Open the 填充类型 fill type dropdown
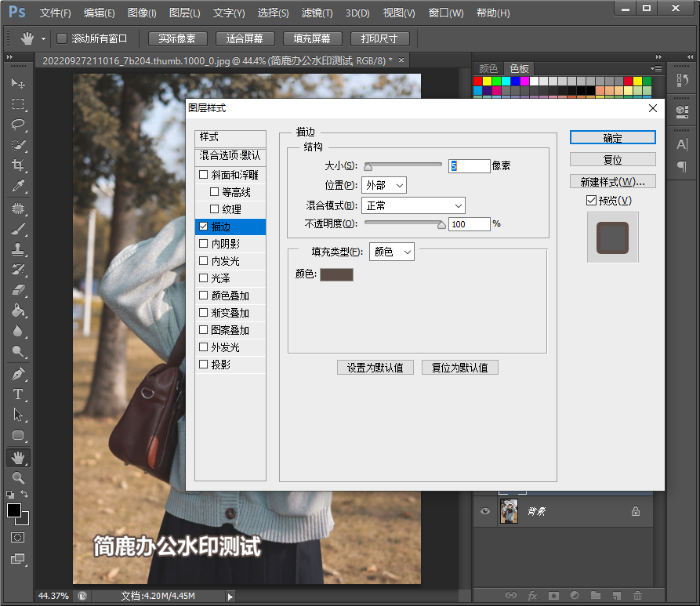This screenshot has width=700, height=606. point(391,252)
